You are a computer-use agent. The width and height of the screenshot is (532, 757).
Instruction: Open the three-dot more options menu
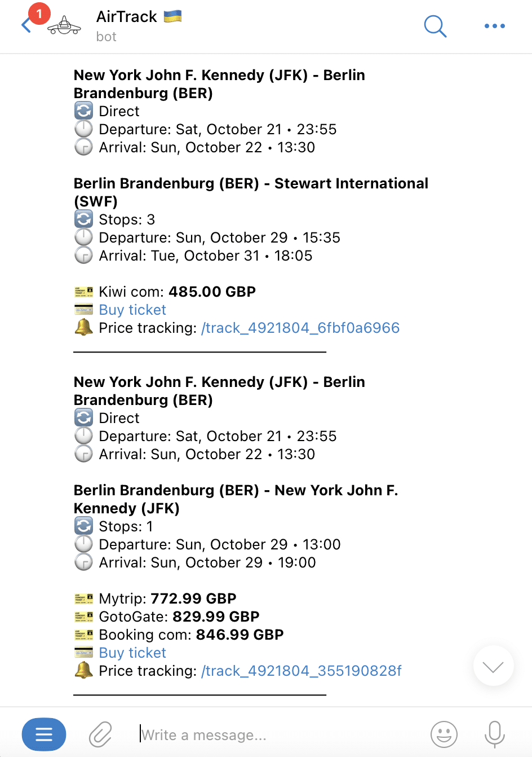point(494,26)
